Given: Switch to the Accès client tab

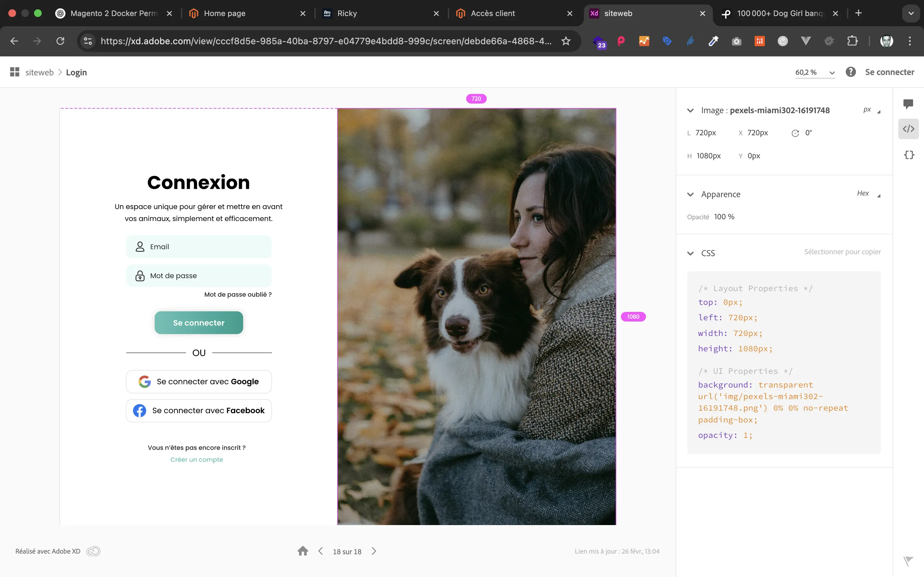Looking at the screenshot, I should coord(492,13).
